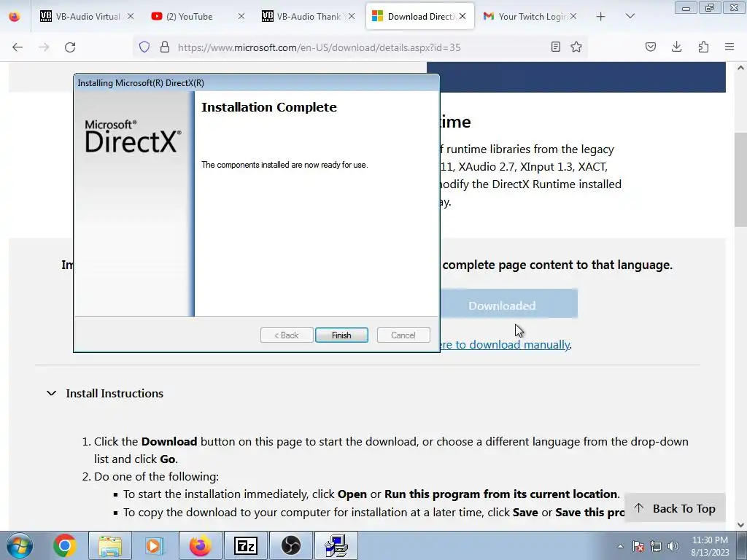Show hidden system tray icons

point(620,546)
